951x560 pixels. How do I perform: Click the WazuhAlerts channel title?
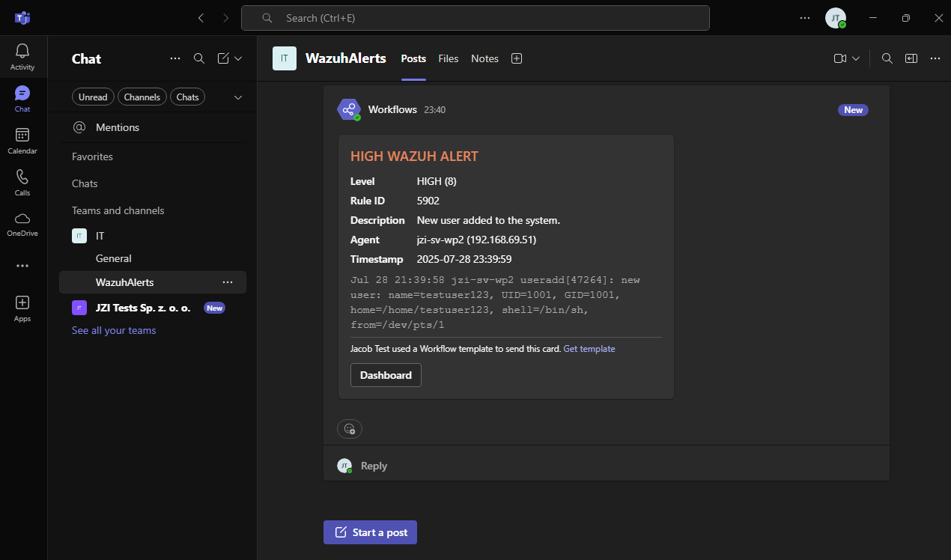pos(346,58)
